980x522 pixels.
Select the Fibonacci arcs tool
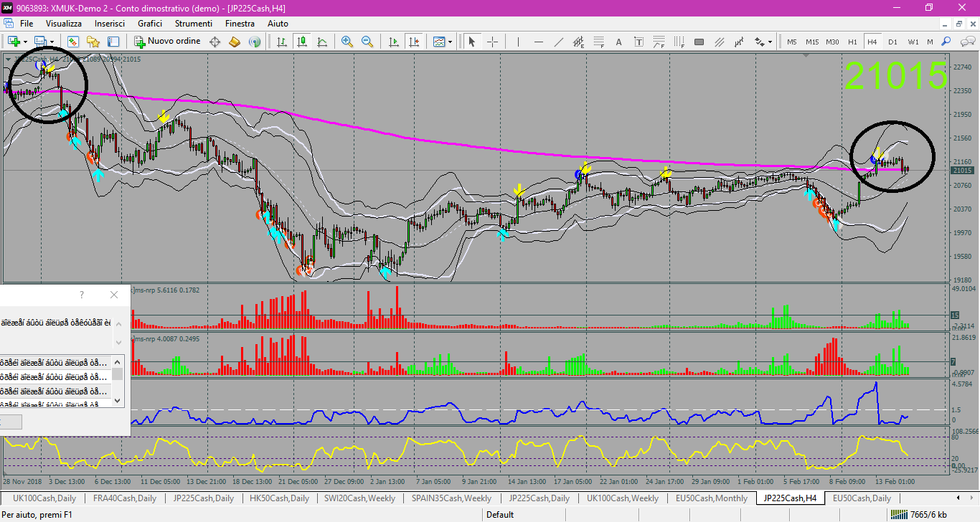pos(659,42)
